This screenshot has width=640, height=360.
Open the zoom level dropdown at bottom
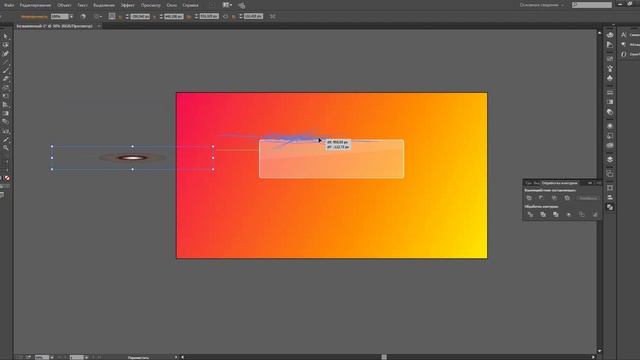pos(52,358)
